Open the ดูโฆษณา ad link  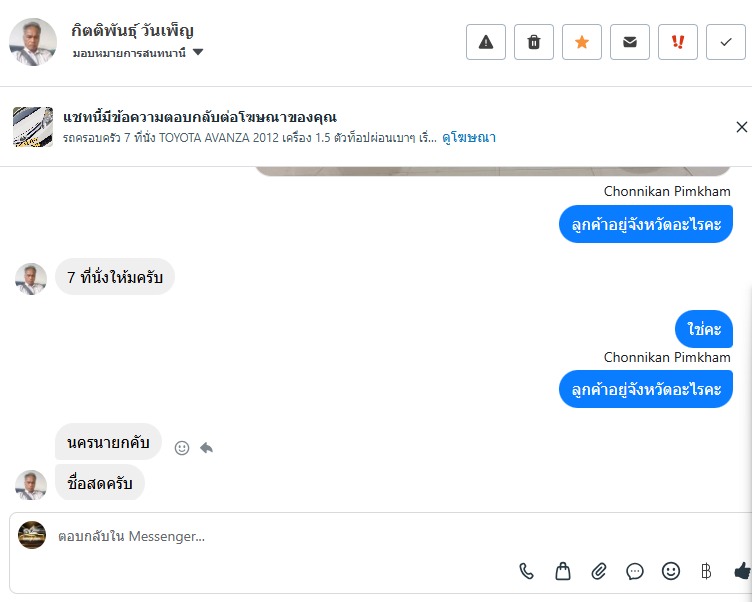pyautogui.click(x=469, y=137)
